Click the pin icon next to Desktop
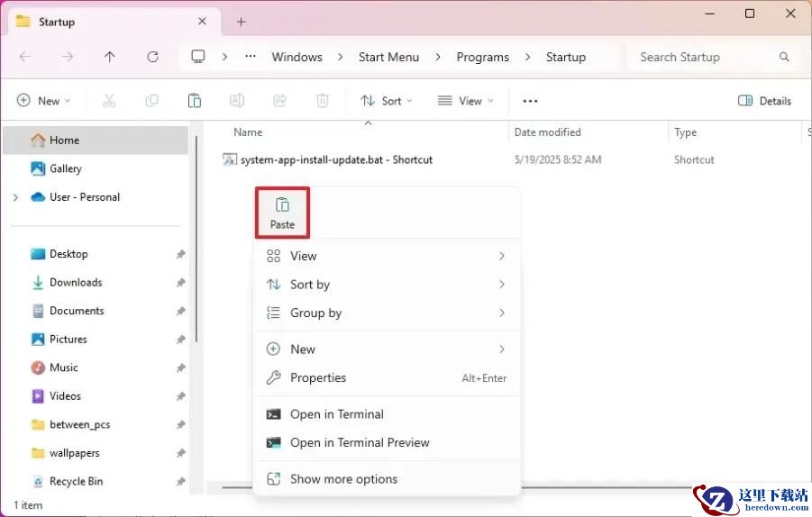This screenshot has height=517, width=812. 180,254
